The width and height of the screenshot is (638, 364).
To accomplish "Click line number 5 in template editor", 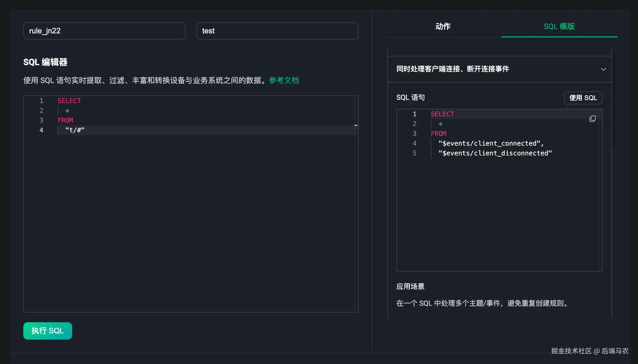I will point(414,153).
